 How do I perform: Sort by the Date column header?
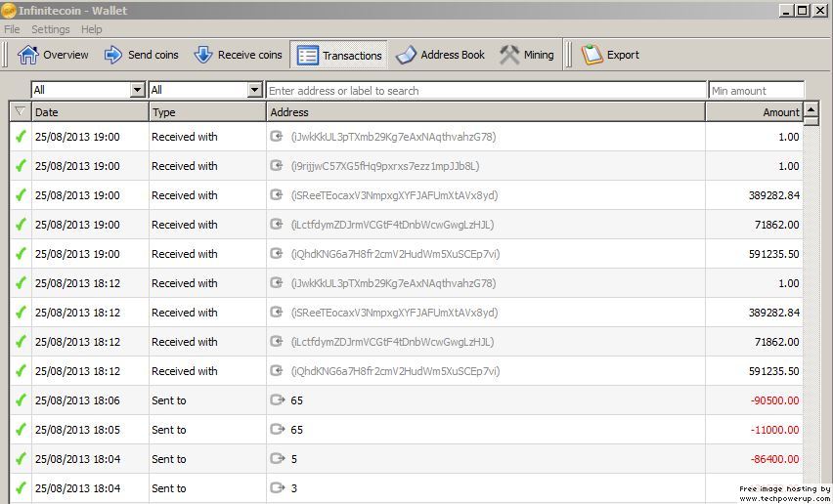[x=90, y=112]
